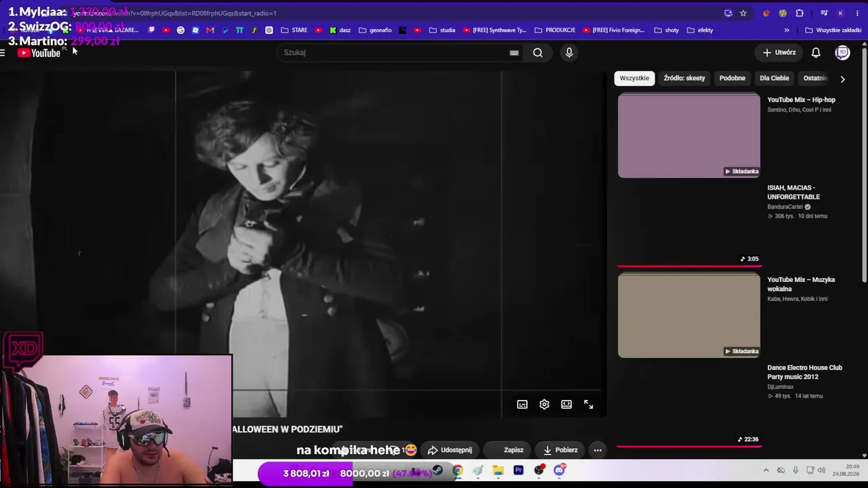Open the on-screen keyboard in search box
This screenshot has width=868, height=488.
click(514, 52)
